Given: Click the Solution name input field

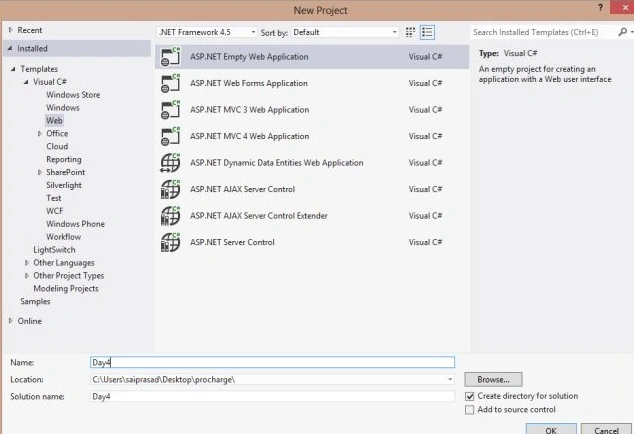Looking at the screenshot, I should click(273, 396).
